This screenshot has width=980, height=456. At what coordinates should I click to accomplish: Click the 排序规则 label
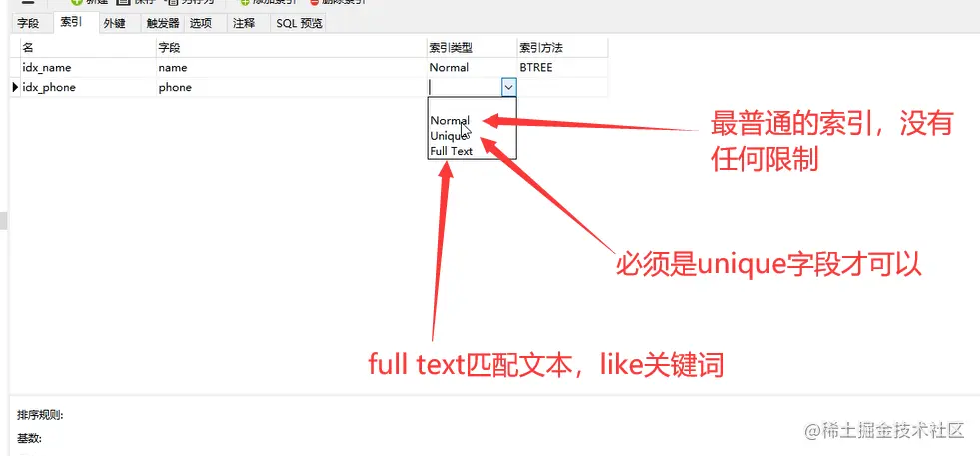[x=40, y=415]
